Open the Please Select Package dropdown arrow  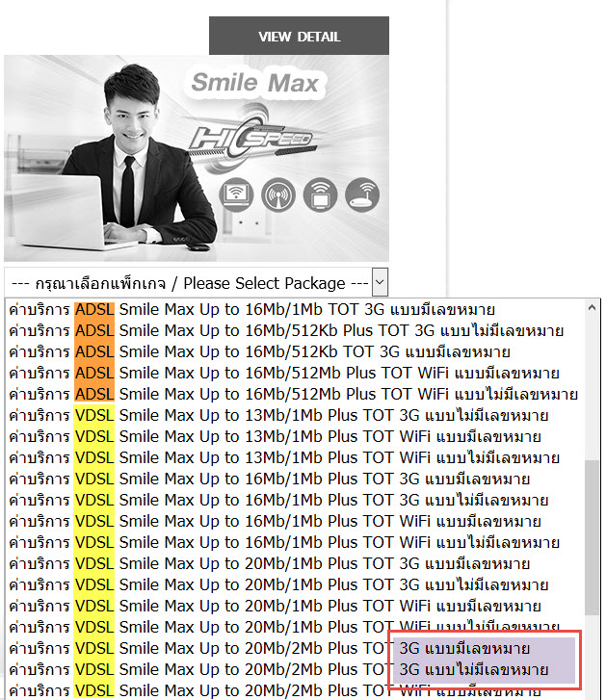pyautogui.click(x=380, y=282)
